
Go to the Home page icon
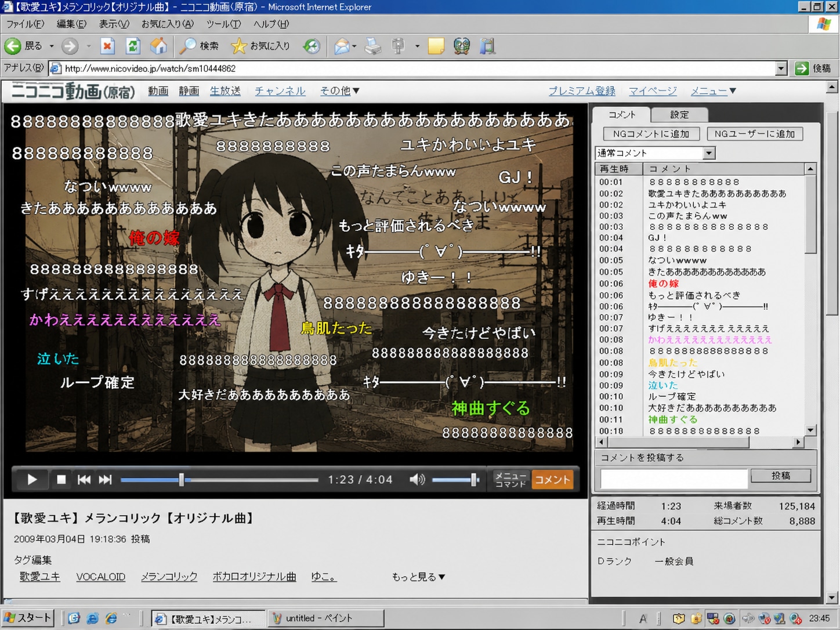[x=158, y=46]
